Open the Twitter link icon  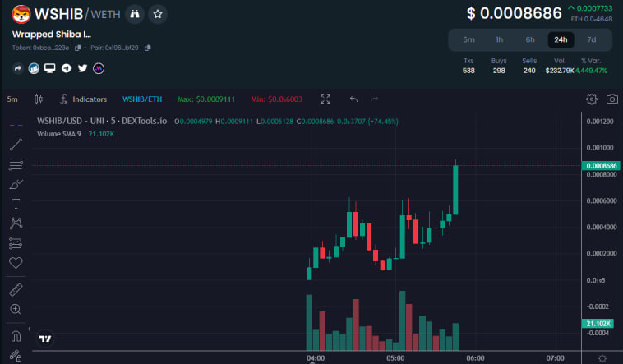83,68
